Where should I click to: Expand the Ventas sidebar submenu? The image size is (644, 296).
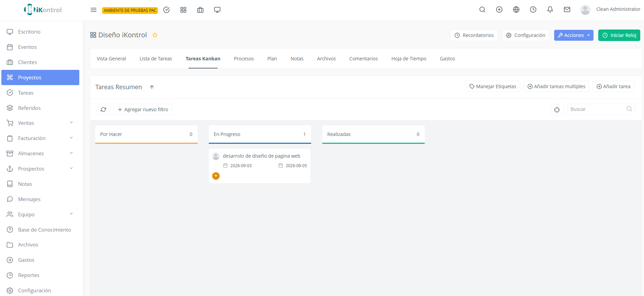[x=71, y=123]
